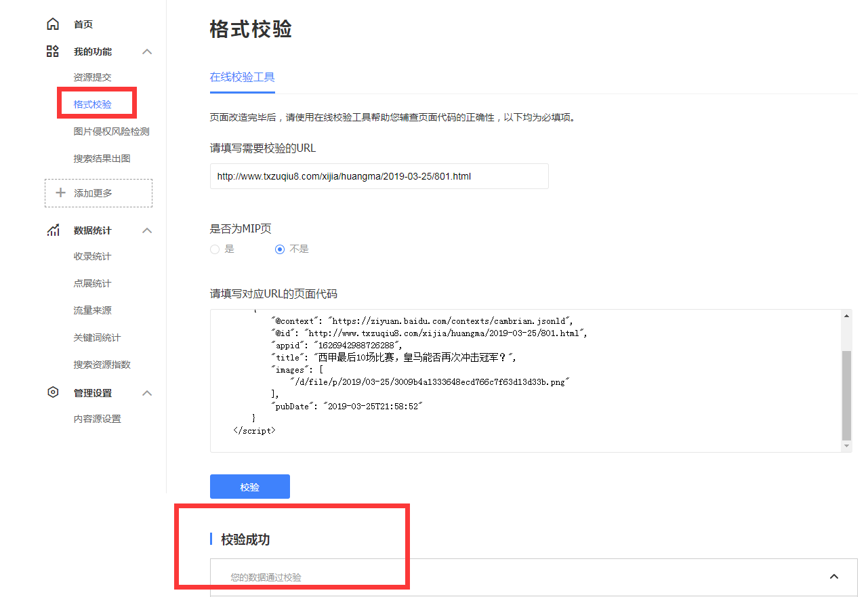
Task: Select the 不是 radio button for MIP
Action: click(x=280, y=249)
